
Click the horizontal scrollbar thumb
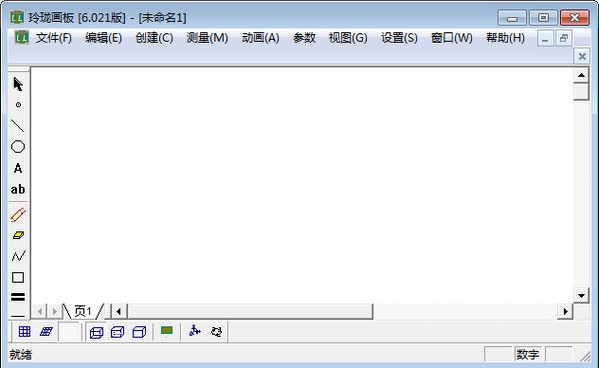250,311
